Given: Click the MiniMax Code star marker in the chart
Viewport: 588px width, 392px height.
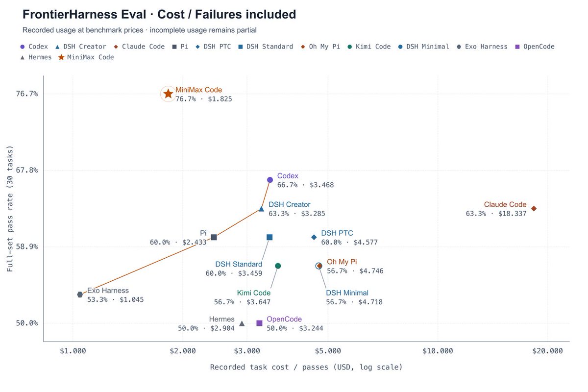Looking at the screenshot, I should pyautogui.click(x=168, y=94).
